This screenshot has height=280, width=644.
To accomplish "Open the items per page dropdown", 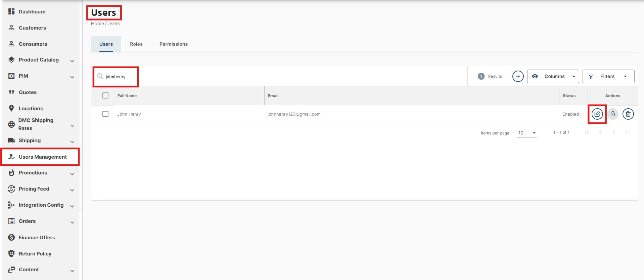I will click(527, 133).
